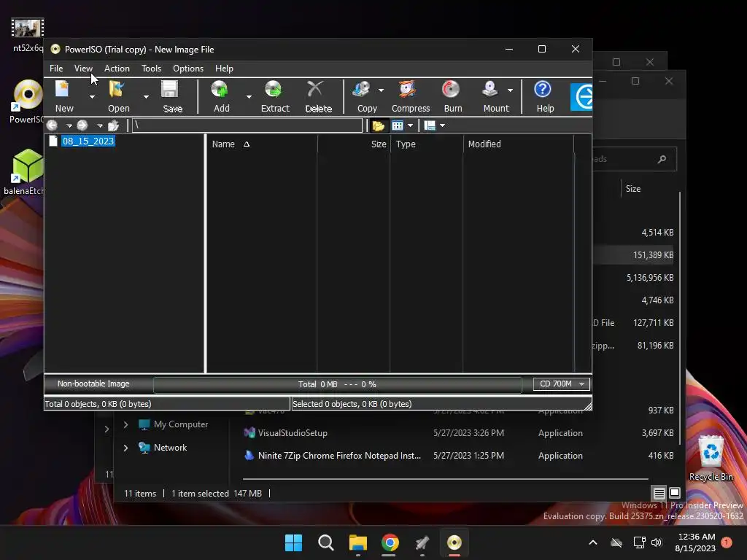This screenshot has height=560, width=747.
Task: Expand the Mount button dropdown arrow
Action: tap(510, 90)
